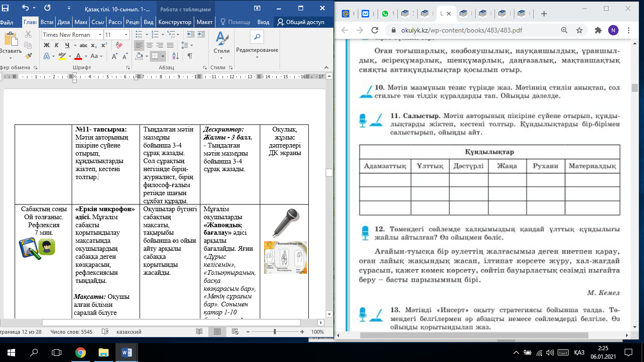Screen dimensions: 644x362
Task: Click the Общий доступ share button
Action: coord(303,22)
